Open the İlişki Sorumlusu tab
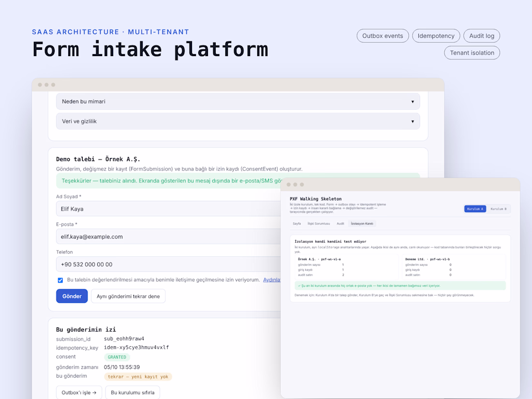 click(x=319, y=223)
